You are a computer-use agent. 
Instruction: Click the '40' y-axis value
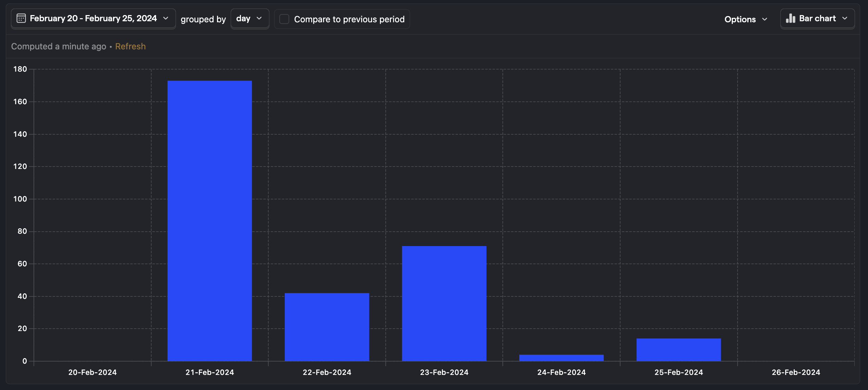point(22,296)
